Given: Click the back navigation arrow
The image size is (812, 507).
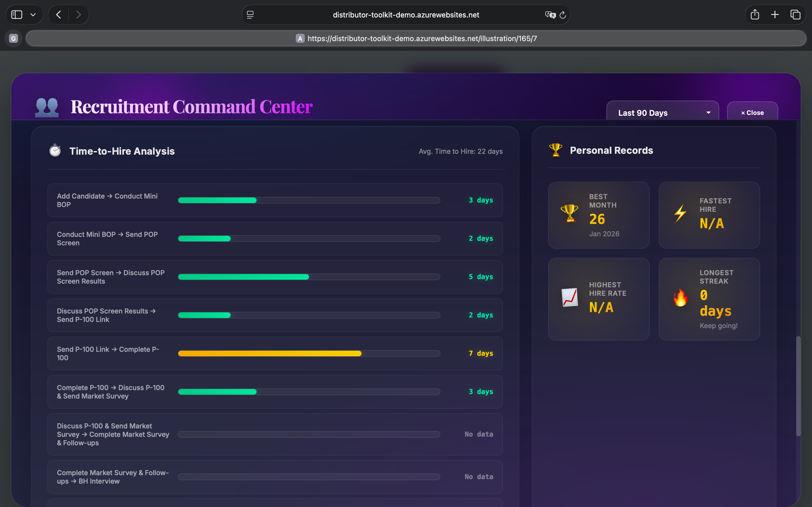Looking at the screenshot, I should 58,14.
